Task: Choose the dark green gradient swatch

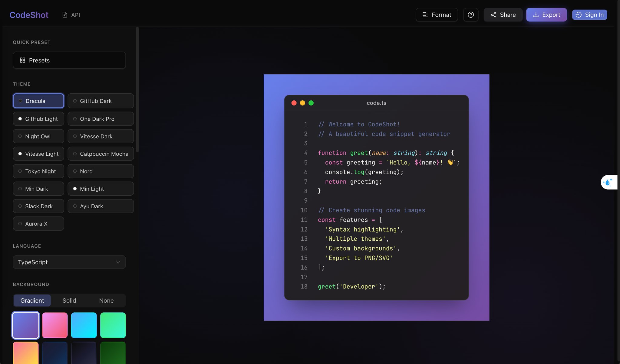Action: (113, 353)
